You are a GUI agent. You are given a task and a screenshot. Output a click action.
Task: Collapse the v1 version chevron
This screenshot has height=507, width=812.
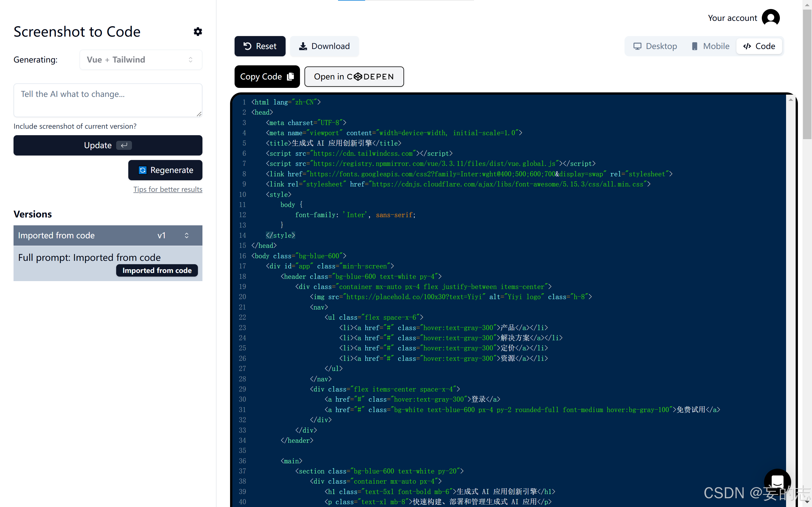pos(187,235)
